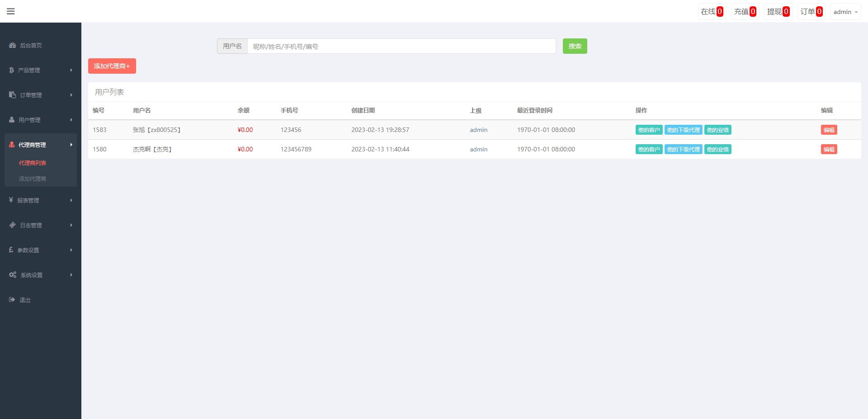This screenshot has height=419, width=868.
Task: Expand the 产品管理 submenu arrow
Action: pos(71,70)
